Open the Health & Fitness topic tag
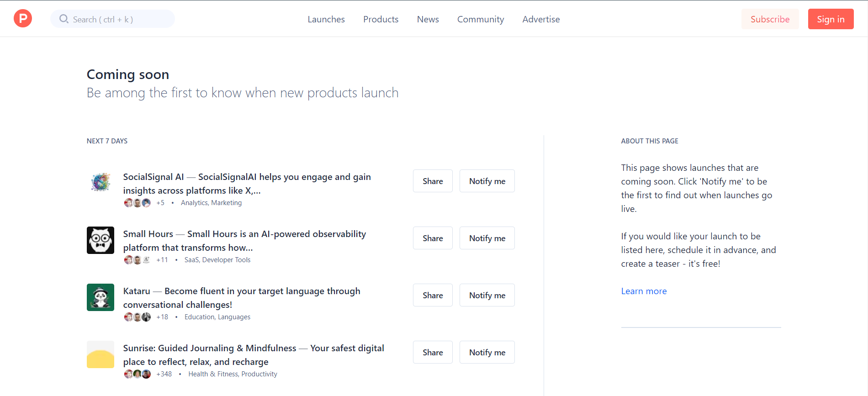The width and height of the screenshot is (868, 396). (213, 374)
